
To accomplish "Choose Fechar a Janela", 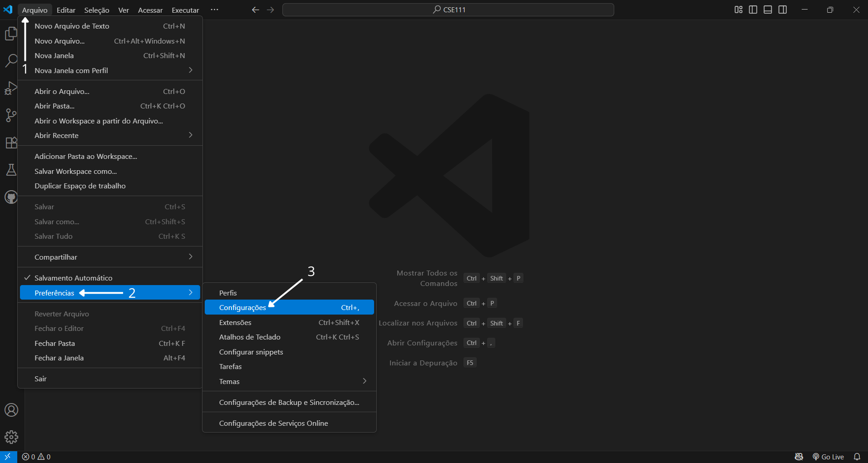I will coord(110,358).
